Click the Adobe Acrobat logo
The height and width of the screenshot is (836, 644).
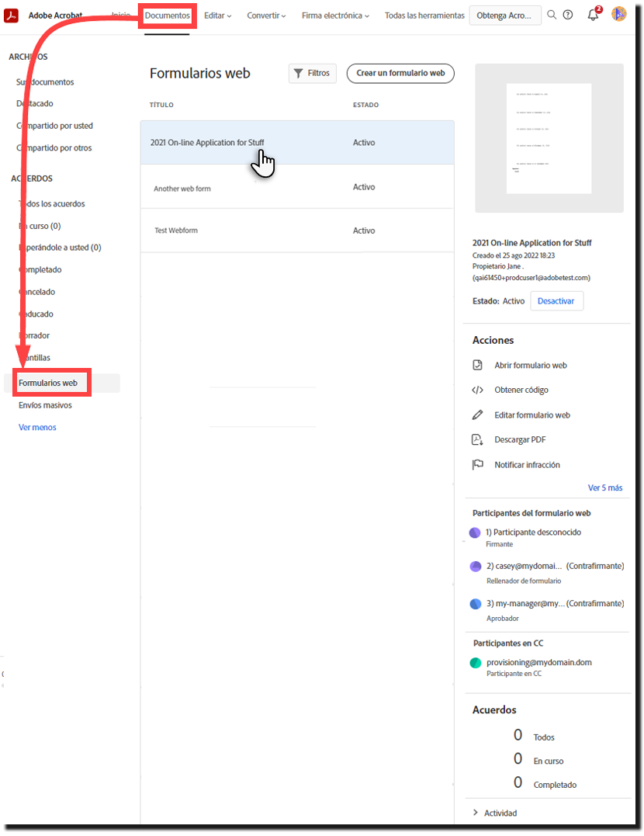coord(11,15)
